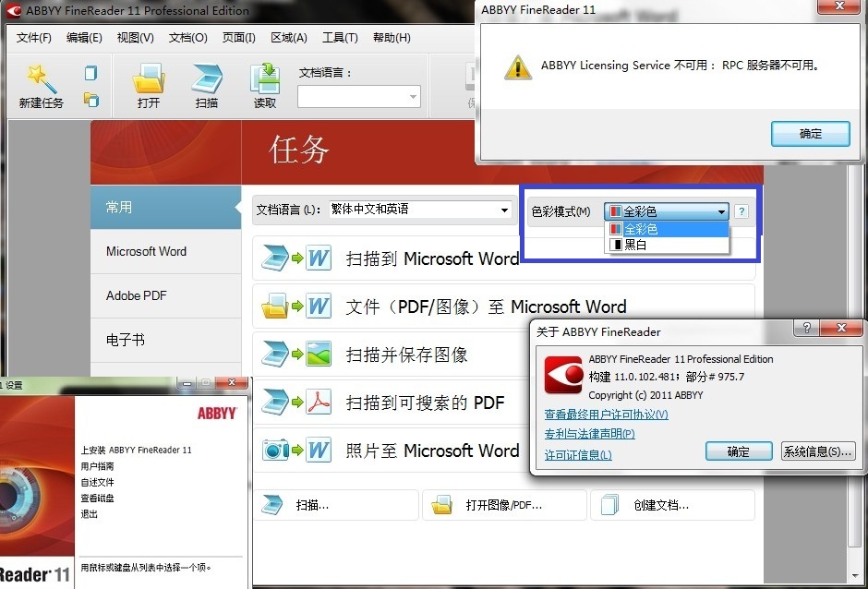Select 全彩色 in the color mode list

pyautogui.click(x=669, y=229)
